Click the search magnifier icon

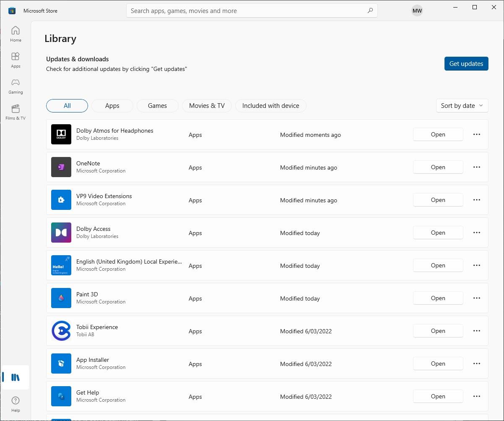click(370, 11)
